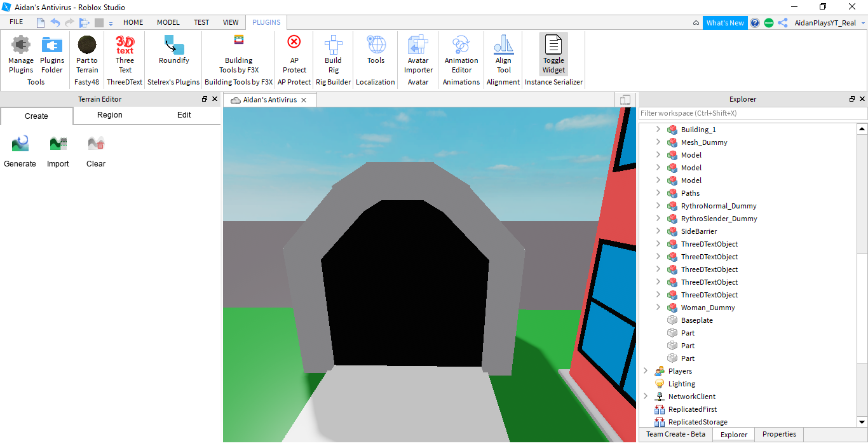Open the FILE menu
868x448 pixels.
(16, 22)
